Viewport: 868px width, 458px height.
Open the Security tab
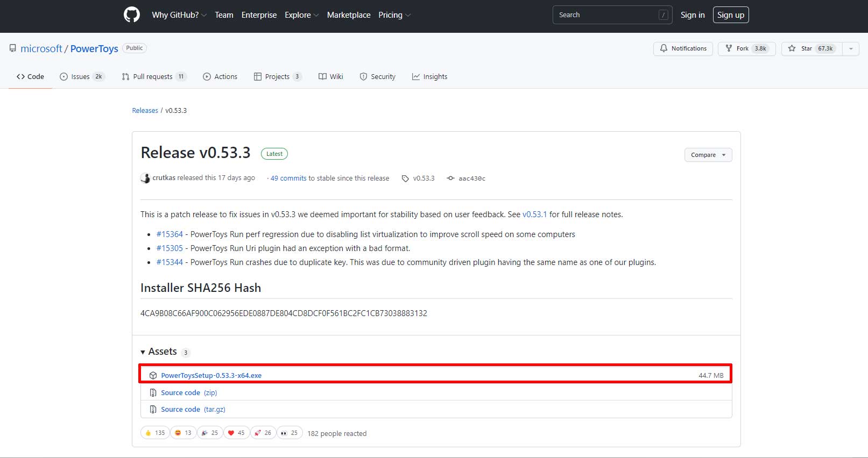378,76
